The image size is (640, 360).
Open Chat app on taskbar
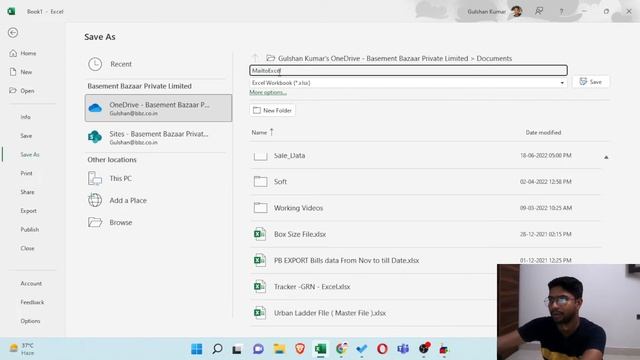(258, 349)
